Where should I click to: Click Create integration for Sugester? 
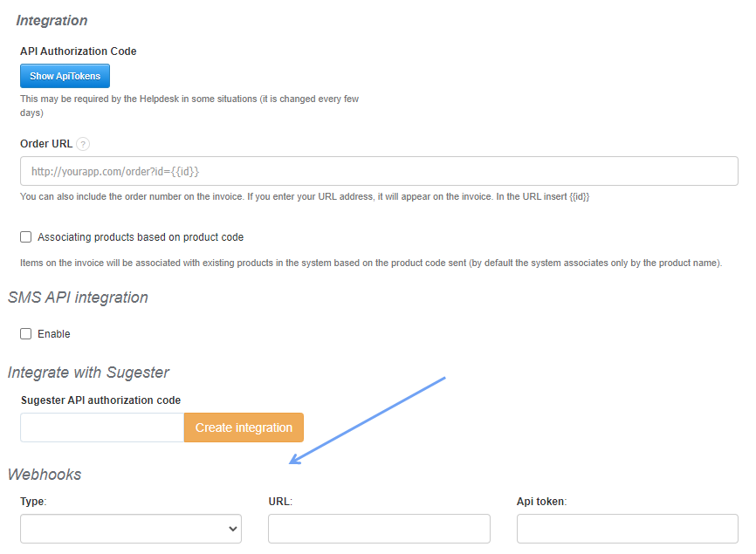243,427
